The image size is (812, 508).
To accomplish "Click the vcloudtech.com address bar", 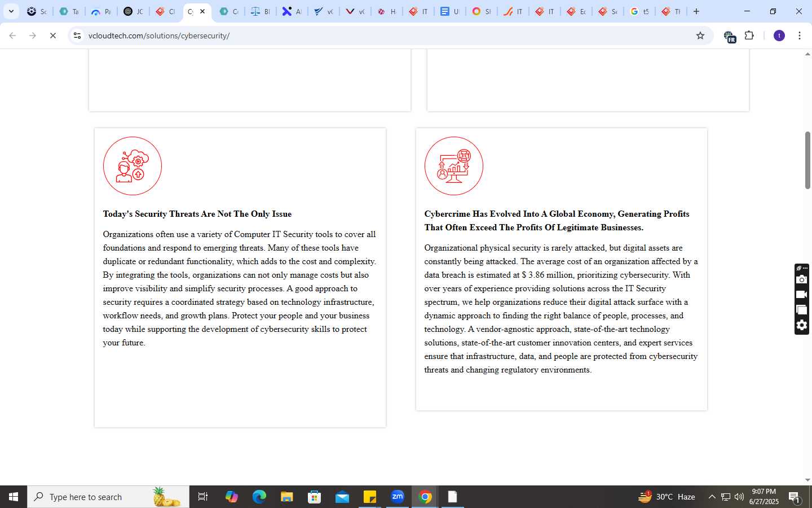I will [x=389, y=36].
